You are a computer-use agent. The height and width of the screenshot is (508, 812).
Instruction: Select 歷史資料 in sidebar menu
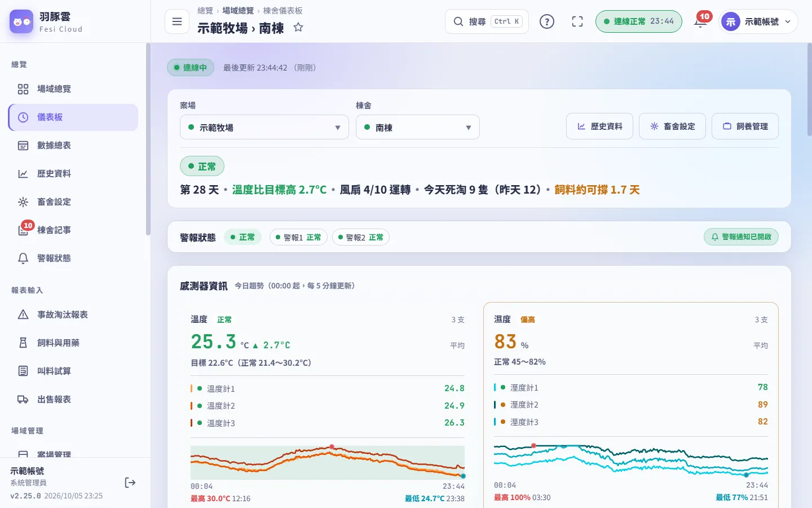pos(73,173)
